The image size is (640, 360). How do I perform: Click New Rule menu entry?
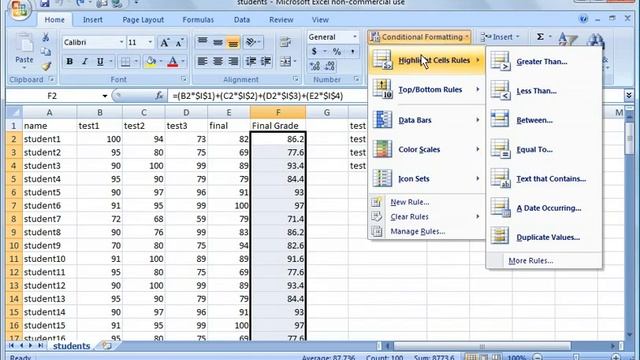coord(427,202)
